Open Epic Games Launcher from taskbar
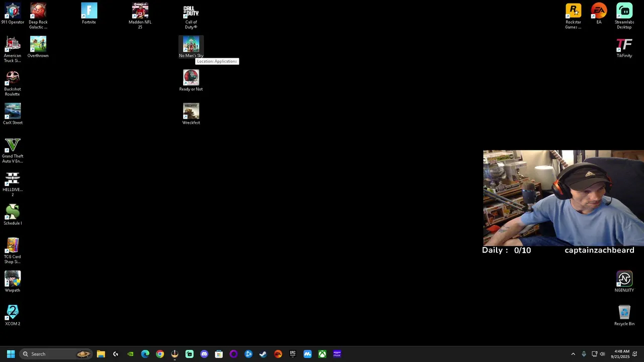Viewport: 644px width, 362px height. [293, 354]
